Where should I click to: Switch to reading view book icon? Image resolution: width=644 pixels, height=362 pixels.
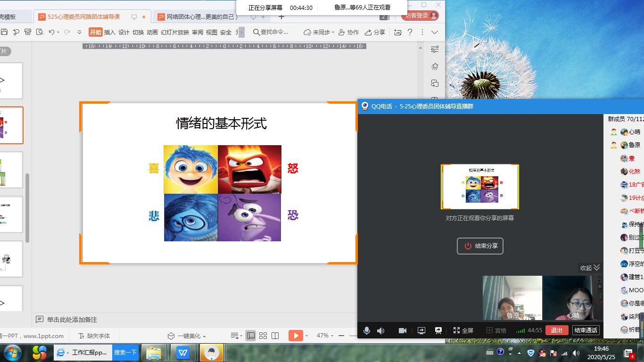pyautogui.click(x=275, y=336)
